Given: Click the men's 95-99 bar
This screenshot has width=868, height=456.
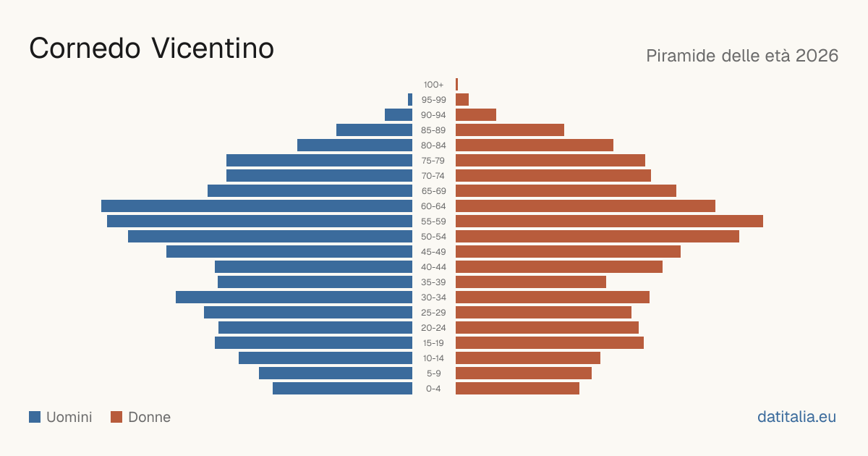Looking at the screenshot, I should coord(410,100).
